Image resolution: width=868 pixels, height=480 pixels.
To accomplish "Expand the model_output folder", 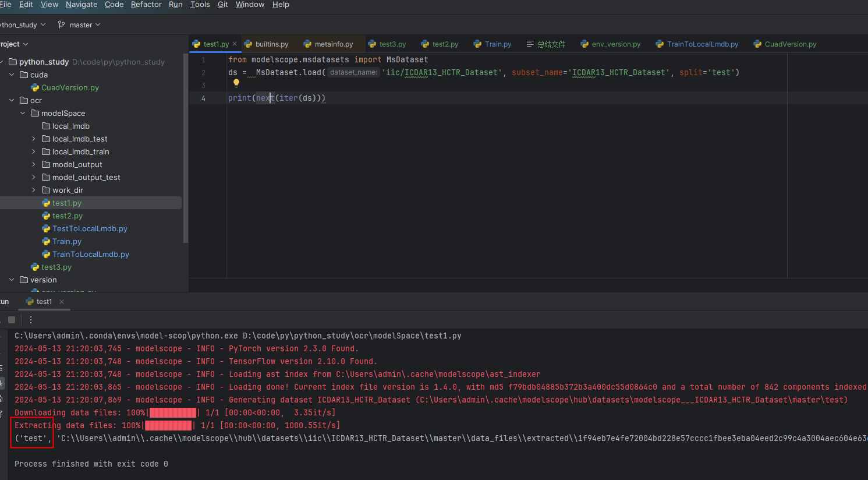I will (34, 164).
